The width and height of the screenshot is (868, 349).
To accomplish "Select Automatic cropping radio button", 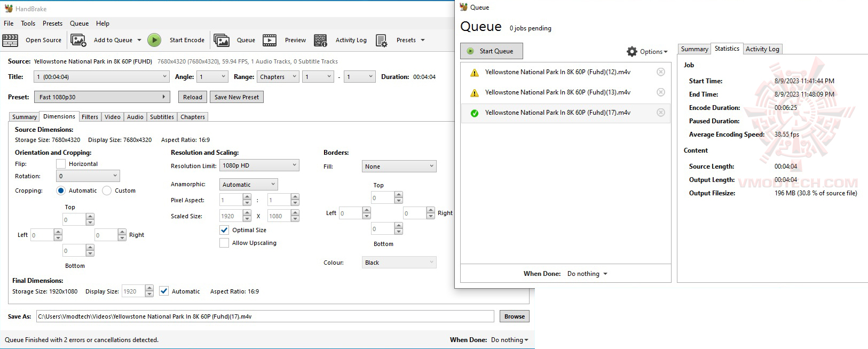I will coord(61,191).
